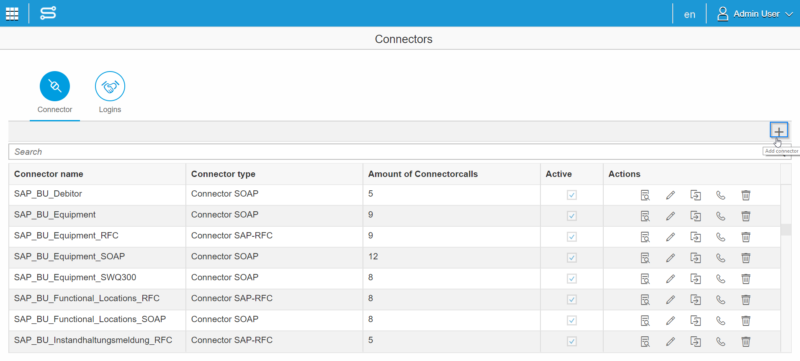
Task: Delete the SAP_BU_Debitor connector
Action: coord(745,195)
